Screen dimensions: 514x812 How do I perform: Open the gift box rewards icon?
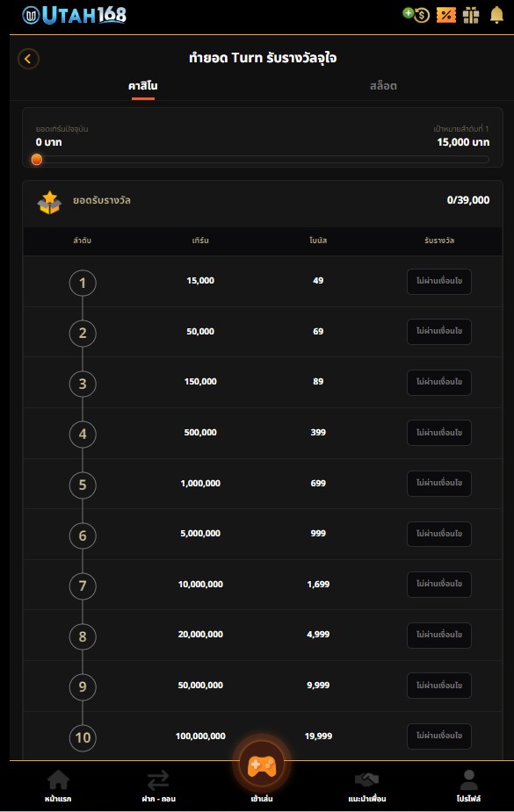pyautogui.click(x=471, y=15)
